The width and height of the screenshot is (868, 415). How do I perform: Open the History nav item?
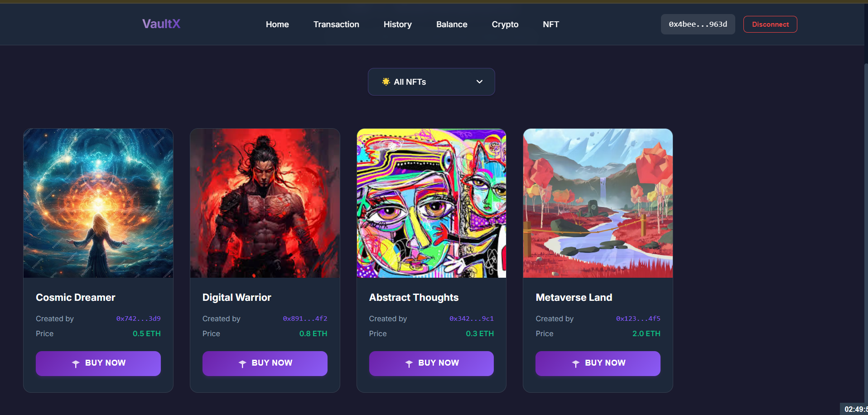[398, 24]
